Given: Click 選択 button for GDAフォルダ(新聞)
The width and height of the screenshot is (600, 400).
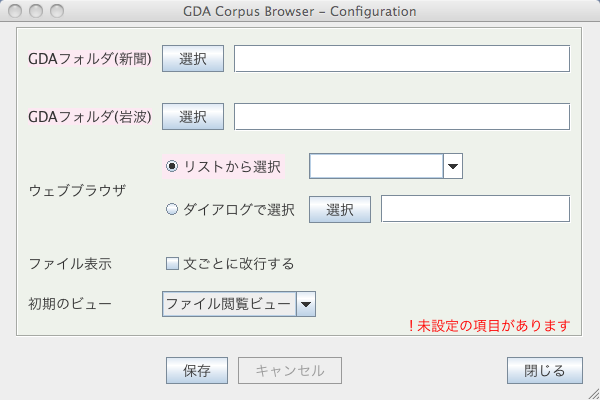Looking at the screenshot, I should (x=193, y=59).
